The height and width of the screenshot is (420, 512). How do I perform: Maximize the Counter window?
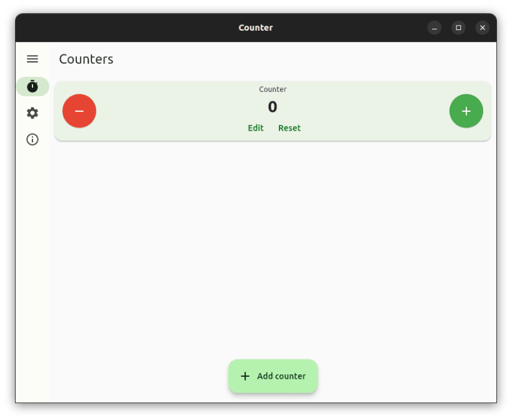point(458,27)
